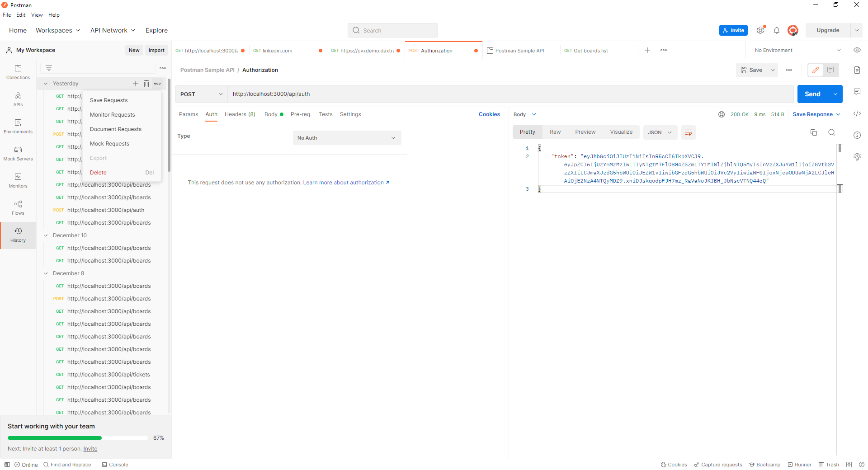Open the user avatar menu
868x470 pixels.
[x=793, y=30]
